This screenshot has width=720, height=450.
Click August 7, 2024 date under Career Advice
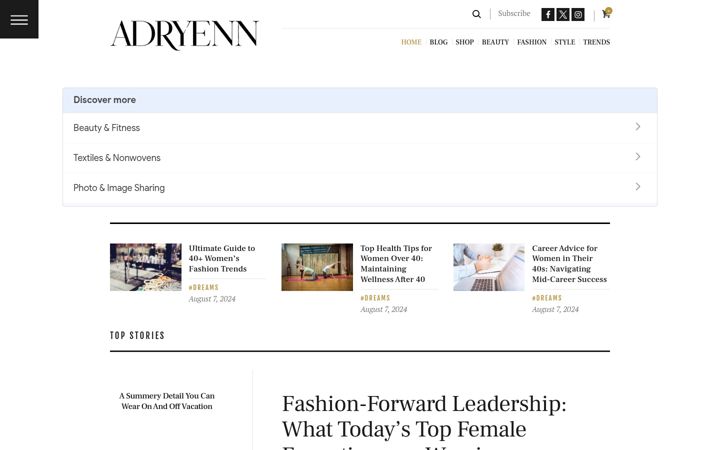(555, 309)
